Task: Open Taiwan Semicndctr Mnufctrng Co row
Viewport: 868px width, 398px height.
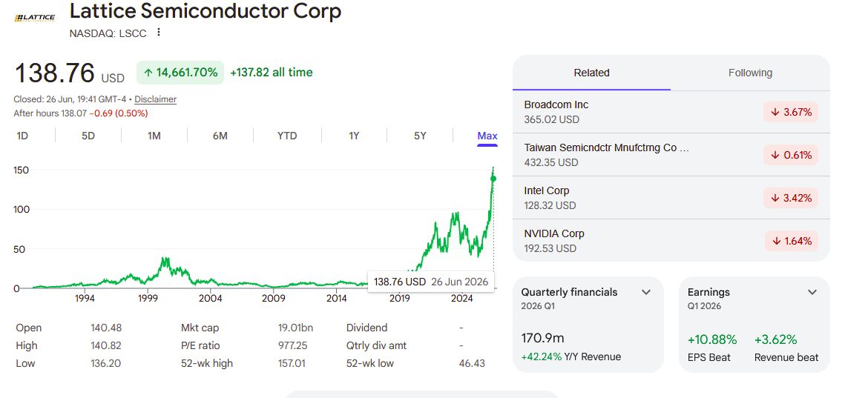Action: tap(671, 156)
